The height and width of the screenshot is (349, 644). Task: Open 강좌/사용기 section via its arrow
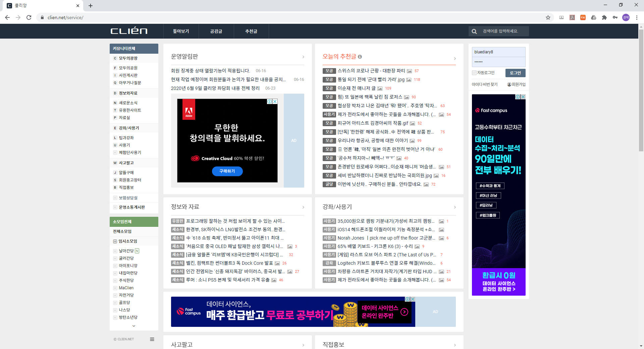455,207
